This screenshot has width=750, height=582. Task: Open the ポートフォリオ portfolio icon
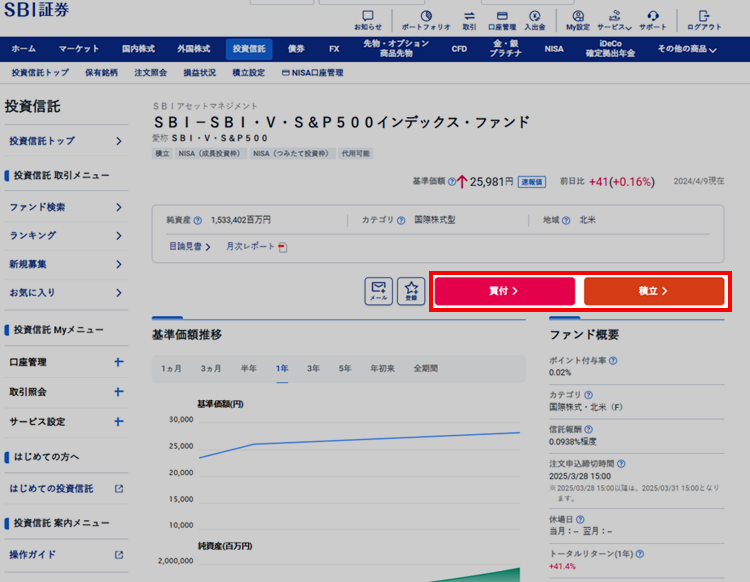426,21
